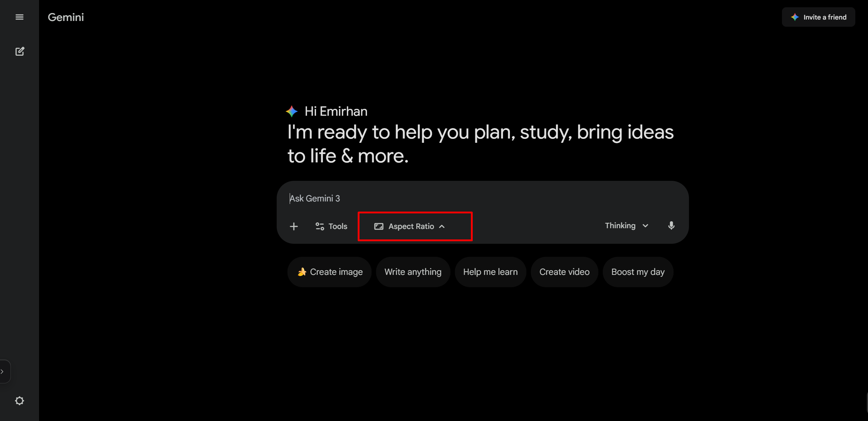
Task: Open the Thinking model dropdown
Action: click(x=626, y=226)
